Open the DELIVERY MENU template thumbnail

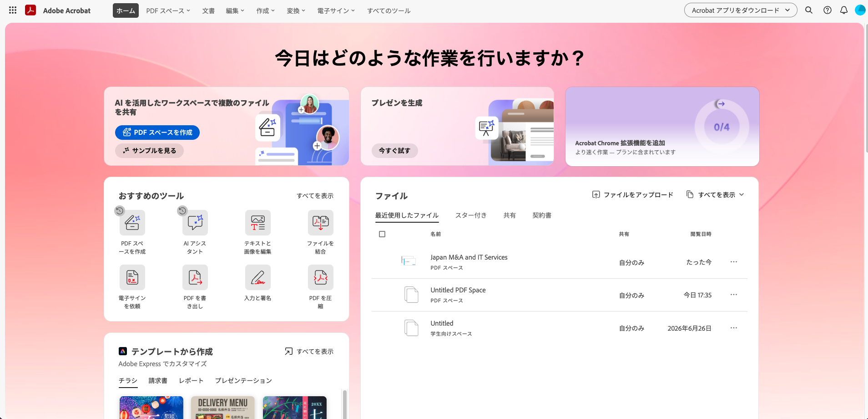(x=223, y=408)
